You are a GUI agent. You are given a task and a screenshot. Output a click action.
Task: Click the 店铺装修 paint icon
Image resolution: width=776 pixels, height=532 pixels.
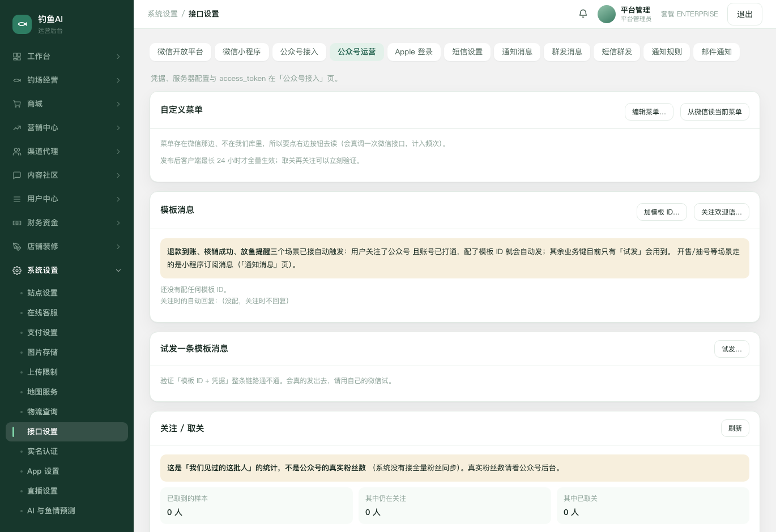click(x=17, y=247)
